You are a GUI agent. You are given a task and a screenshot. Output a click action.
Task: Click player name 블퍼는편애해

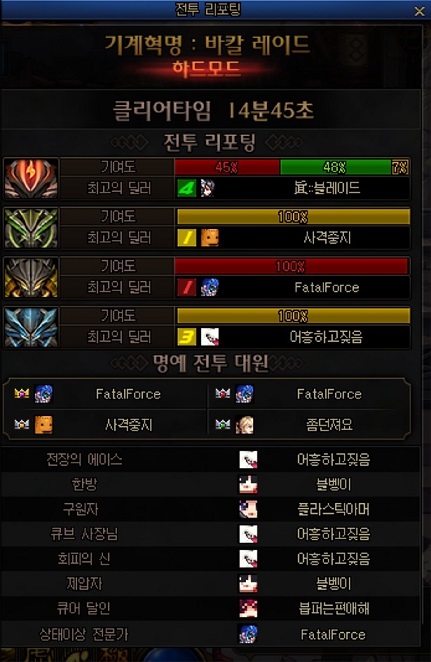pos(334,608)
